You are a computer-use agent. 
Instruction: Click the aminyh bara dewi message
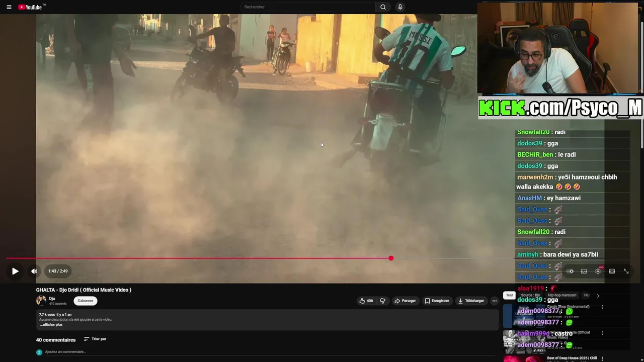(x=557, y=254)
